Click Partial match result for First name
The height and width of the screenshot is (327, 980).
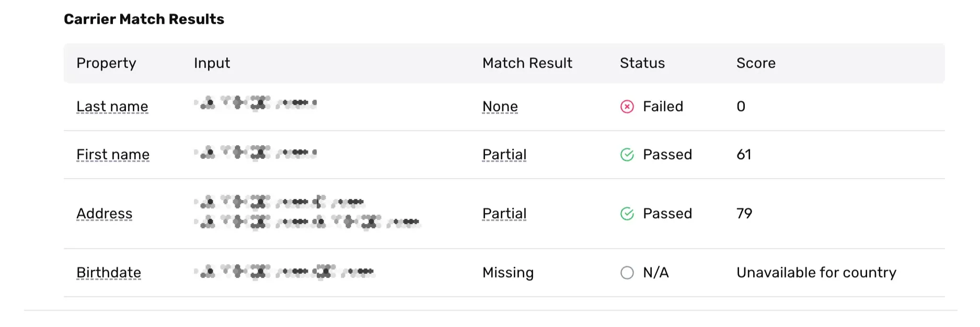[x=504, y=155]
